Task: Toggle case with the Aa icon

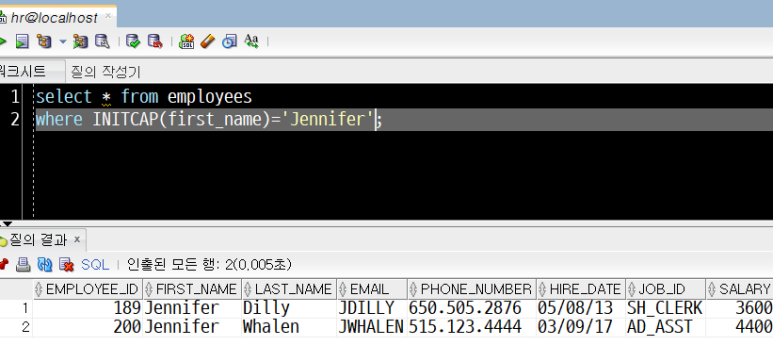Action: pos(251,41)
